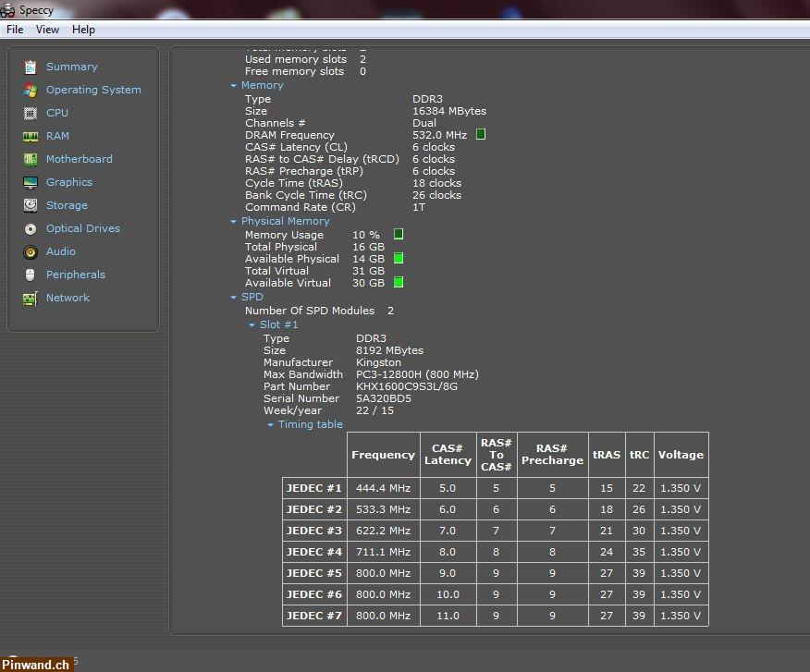Viewport: 810px width, 672px height.
Task: Collapse the Memory section
Action: pyautogui.click(x=234, y=85)
